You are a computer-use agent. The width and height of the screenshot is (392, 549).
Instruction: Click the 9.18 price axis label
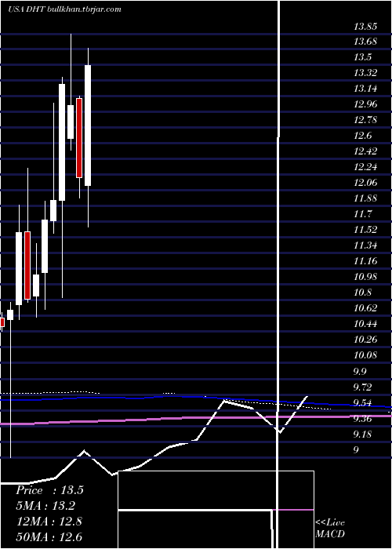[x=362, y=434]
